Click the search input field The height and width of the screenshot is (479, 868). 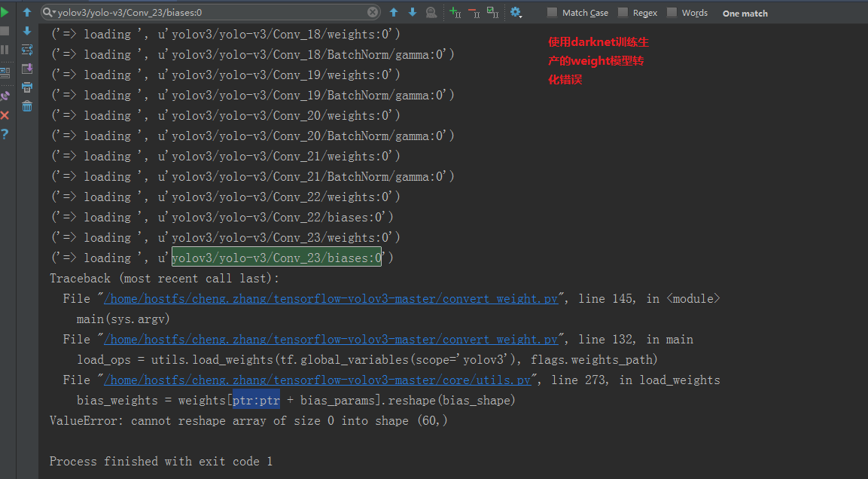(x=203, y=13)
